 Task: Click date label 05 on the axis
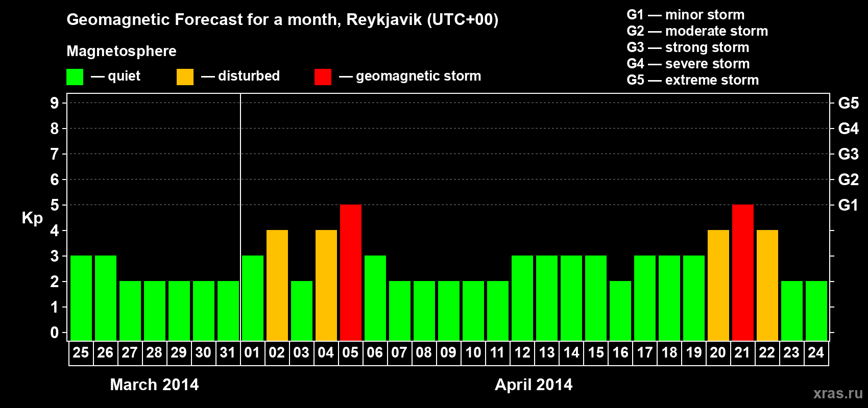point(350,352)
